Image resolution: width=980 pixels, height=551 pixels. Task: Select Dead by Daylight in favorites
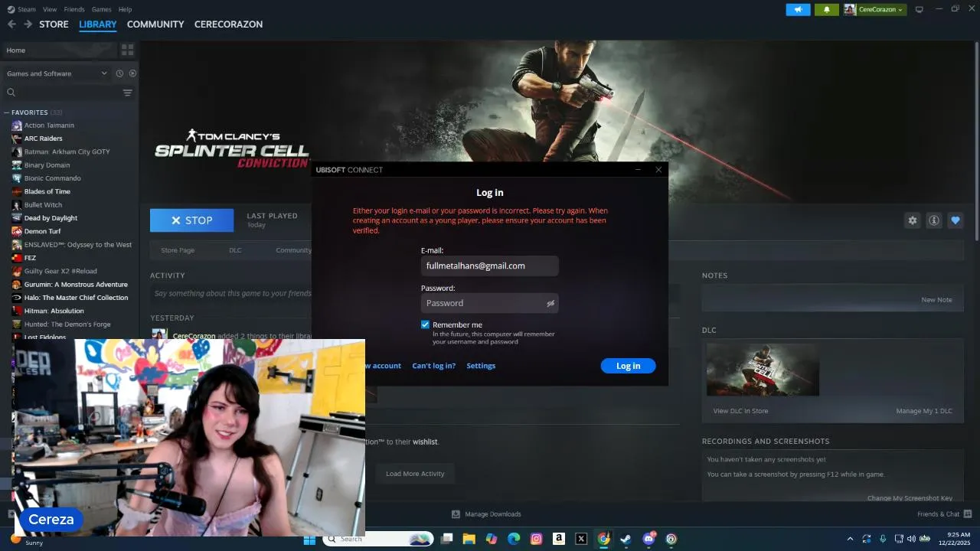point(51,218)
